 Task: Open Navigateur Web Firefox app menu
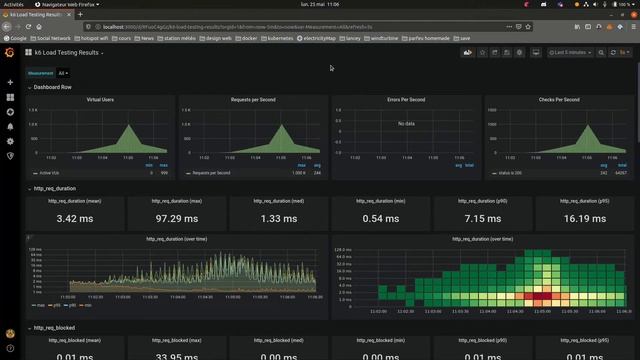[x=67, y=4]
